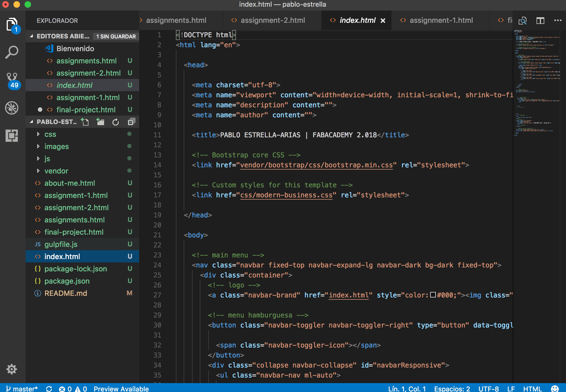This screenshot has height=392, width=566.
Task: Open package.json in file tree
Action: pyautogui.click(x=82, y=281)
